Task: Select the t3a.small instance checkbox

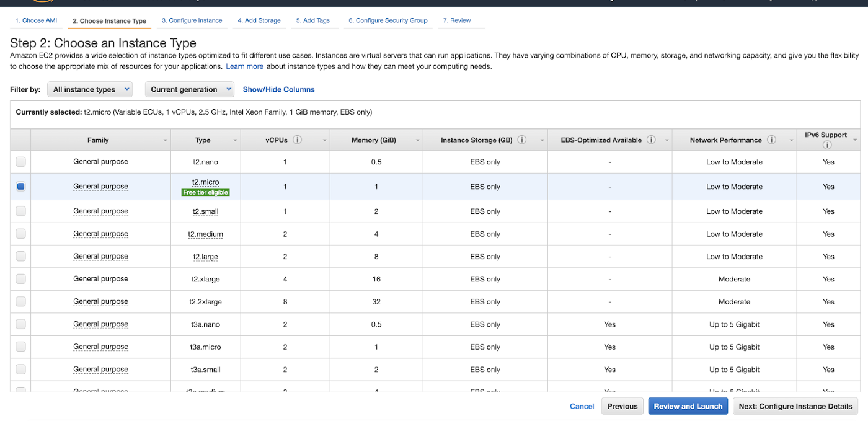Action: 20,370
